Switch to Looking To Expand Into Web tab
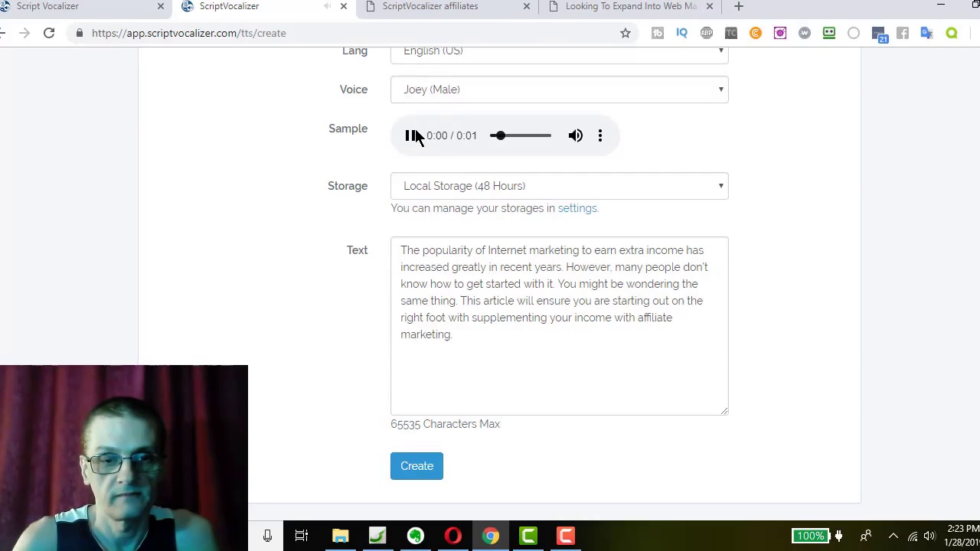The width and height of the screenshot is (980, 551). (631, 6)
